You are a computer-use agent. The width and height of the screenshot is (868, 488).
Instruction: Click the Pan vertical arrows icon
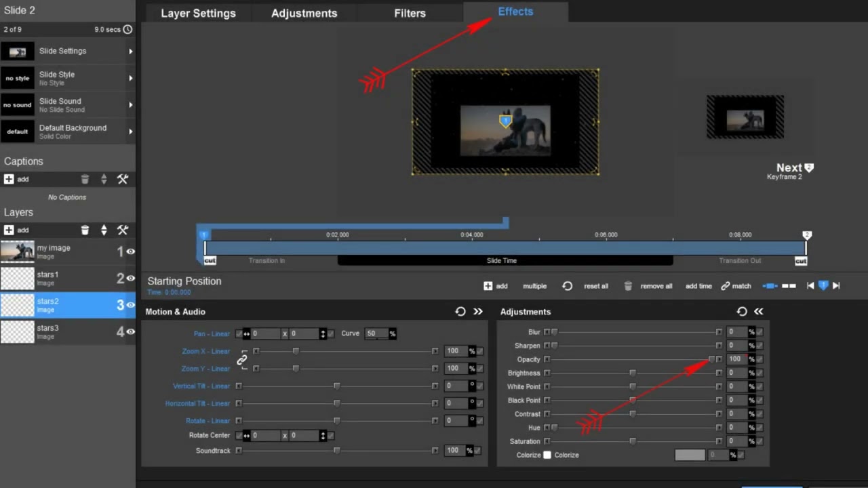click(323, 333)
